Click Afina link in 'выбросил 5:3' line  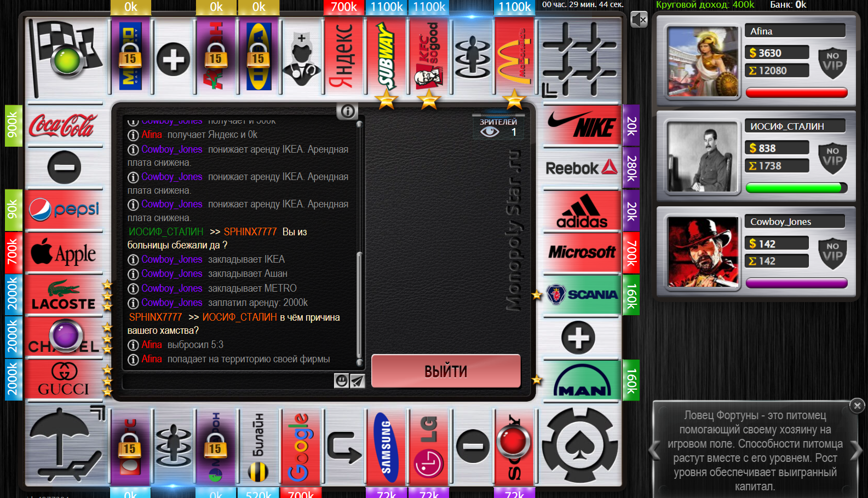click(152, 344)
